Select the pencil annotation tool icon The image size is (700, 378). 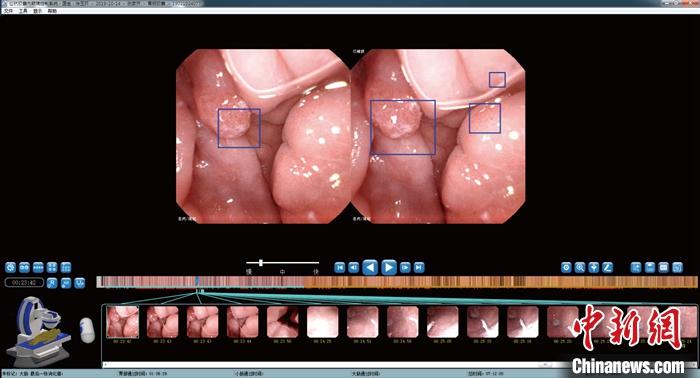coord(607,267)
